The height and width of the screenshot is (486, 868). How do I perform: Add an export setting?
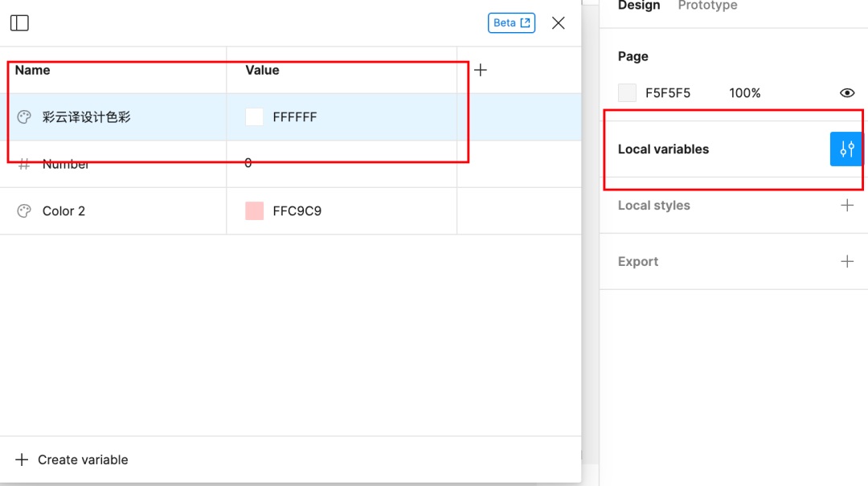point(846,262)
